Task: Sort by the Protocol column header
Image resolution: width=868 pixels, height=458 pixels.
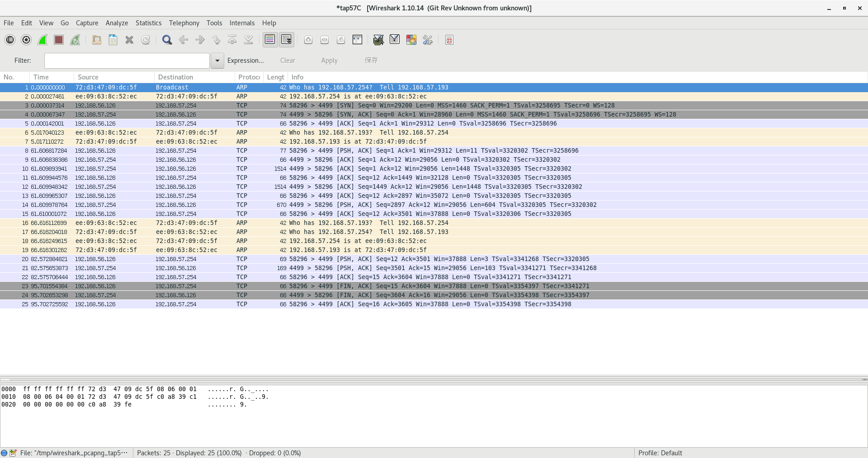Action: coord(249,77)
